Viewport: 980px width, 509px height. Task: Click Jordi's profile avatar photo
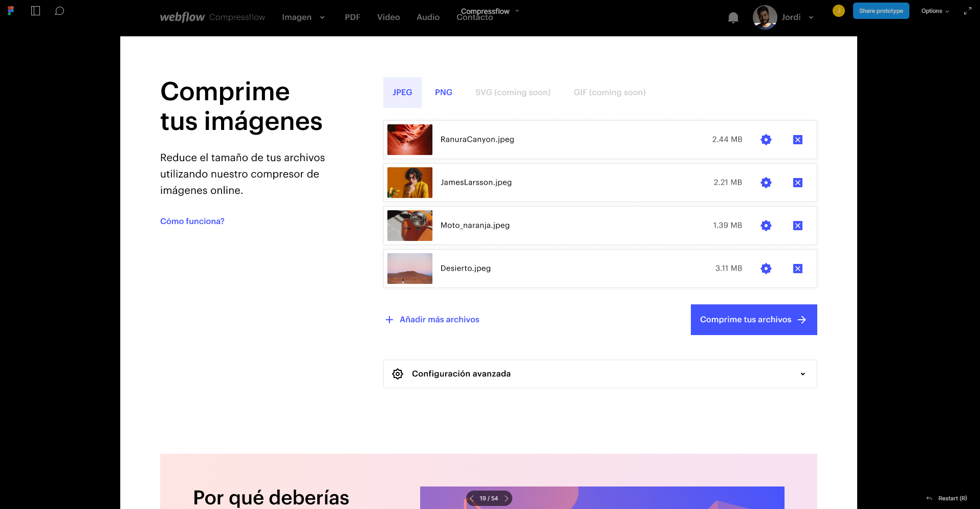(x=765, y=17)
